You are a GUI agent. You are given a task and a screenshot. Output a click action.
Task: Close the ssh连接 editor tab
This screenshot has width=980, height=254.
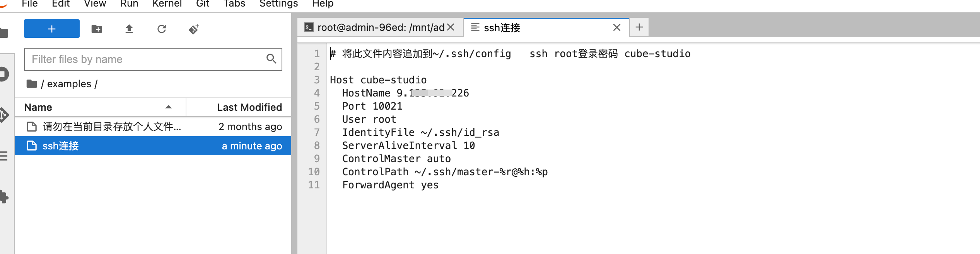616,27
